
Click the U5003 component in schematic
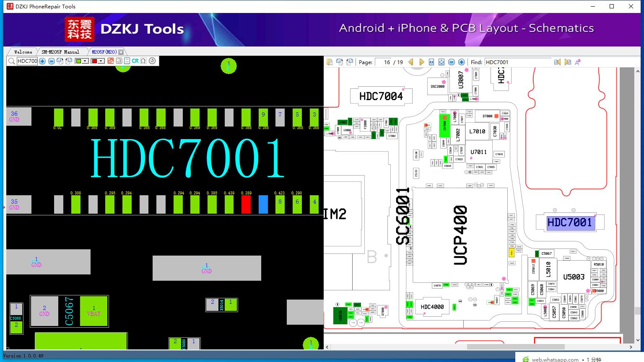(x=574, y=277)
